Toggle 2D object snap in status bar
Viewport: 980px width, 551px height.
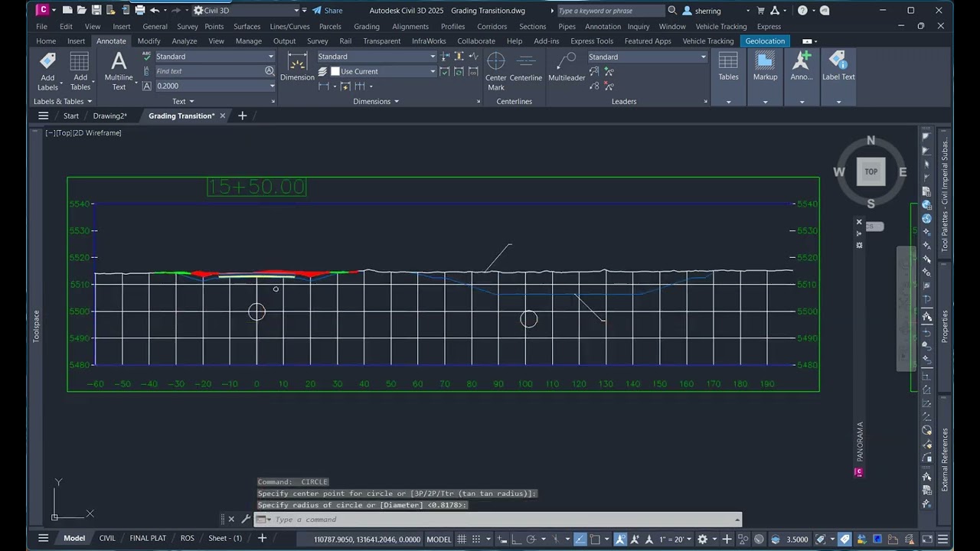pos(596,539)
